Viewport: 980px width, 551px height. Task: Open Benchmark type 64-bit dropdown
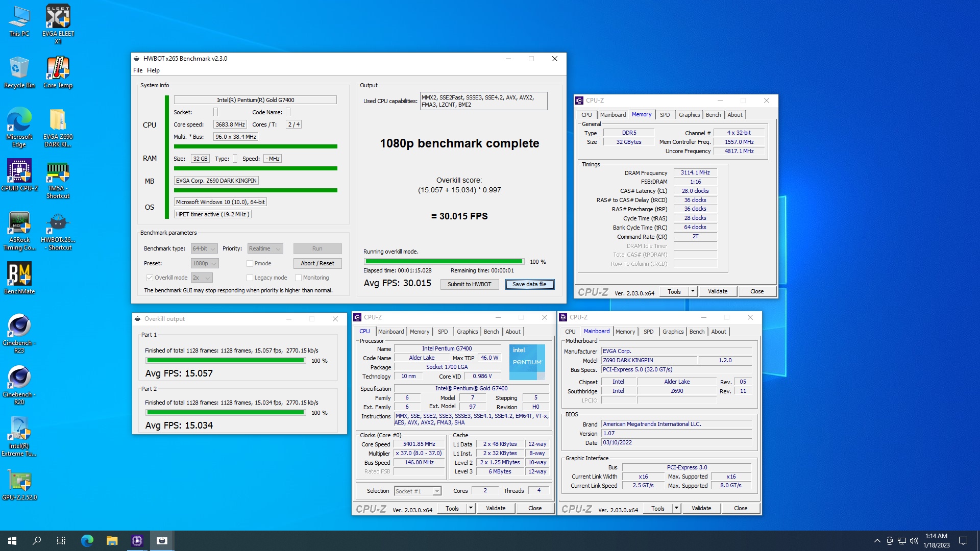(x=204, y=248)
